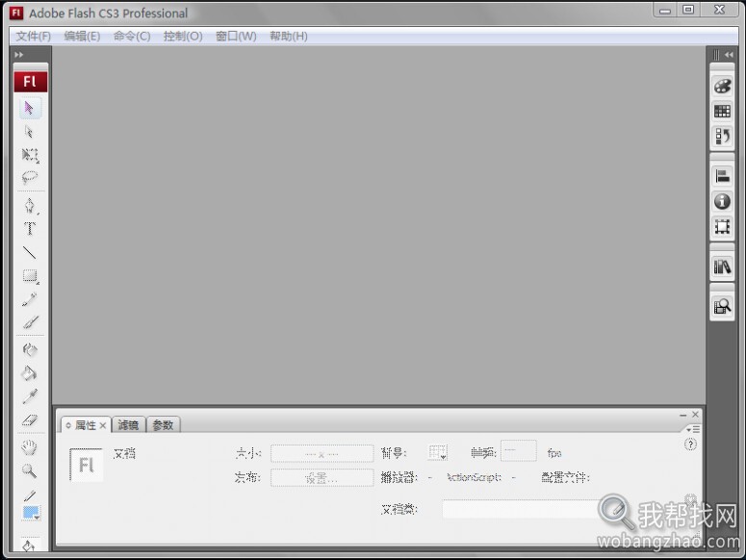Switch to the 参数 tab
Screen dimensions: 746x560
[x=164, y=425]
